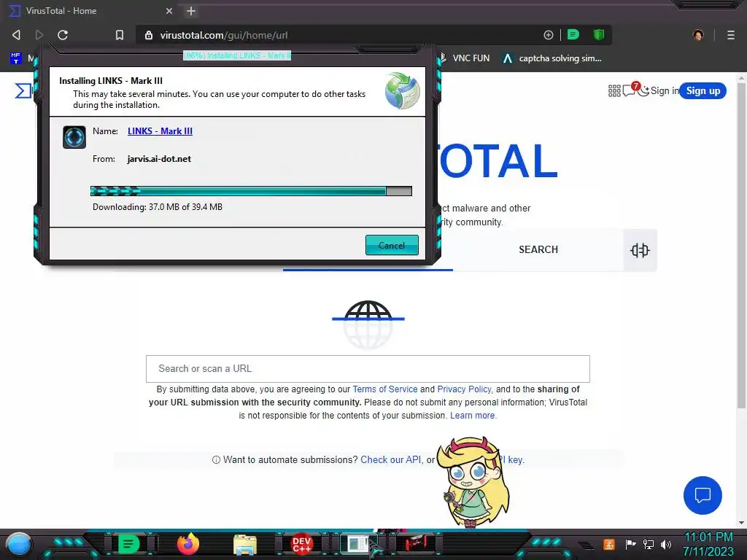Bookmark this page with bookmark icon

pyautogui.click(x=120, y=35)
